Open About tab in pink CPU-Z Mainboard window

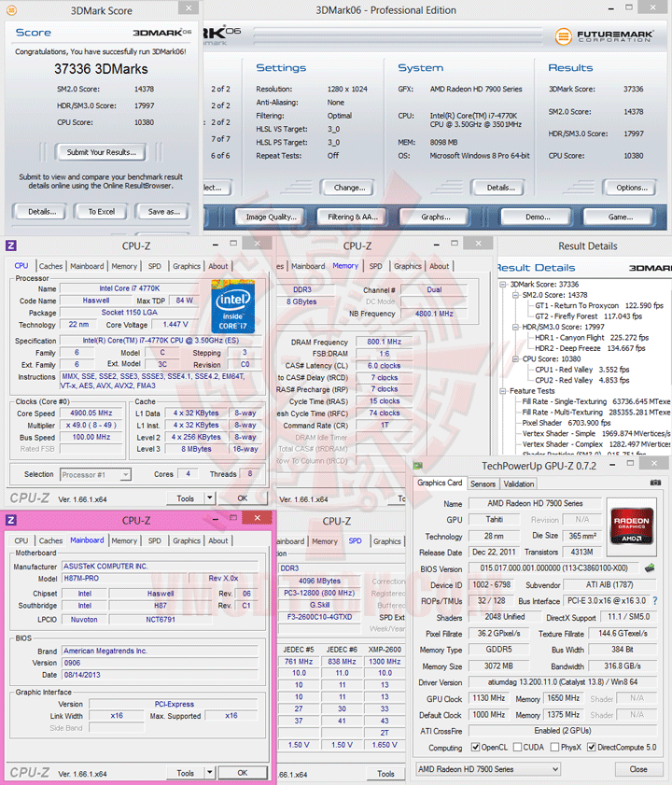click(217, 540)
